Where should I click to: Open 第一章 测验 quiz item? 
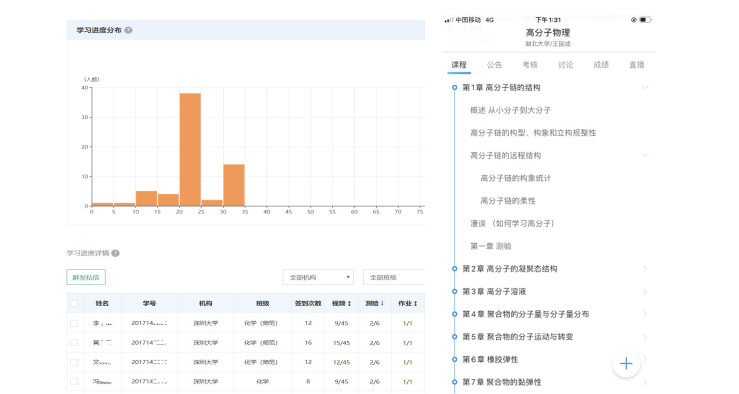pos(491,246)
